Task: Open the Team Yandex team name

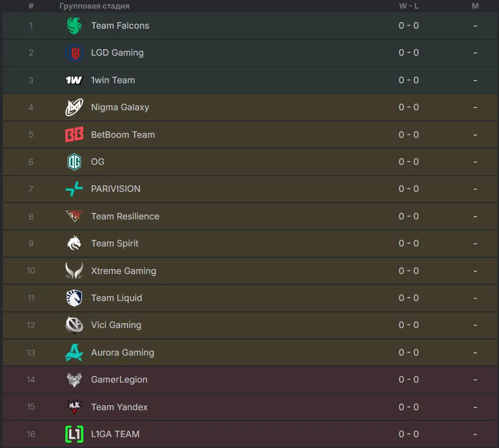Action: 119,407
